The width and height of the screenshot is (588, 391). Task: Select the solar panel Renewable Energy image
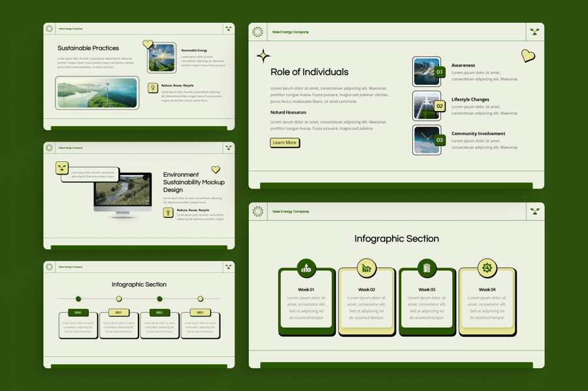(x=161, y=58)
